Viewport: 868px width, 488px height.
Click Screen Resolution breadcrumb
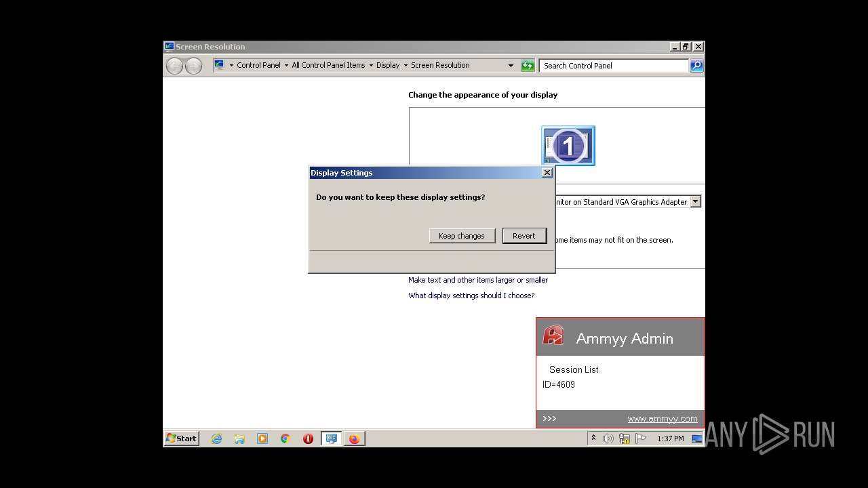pyautogui.click(x=440, y=66)
